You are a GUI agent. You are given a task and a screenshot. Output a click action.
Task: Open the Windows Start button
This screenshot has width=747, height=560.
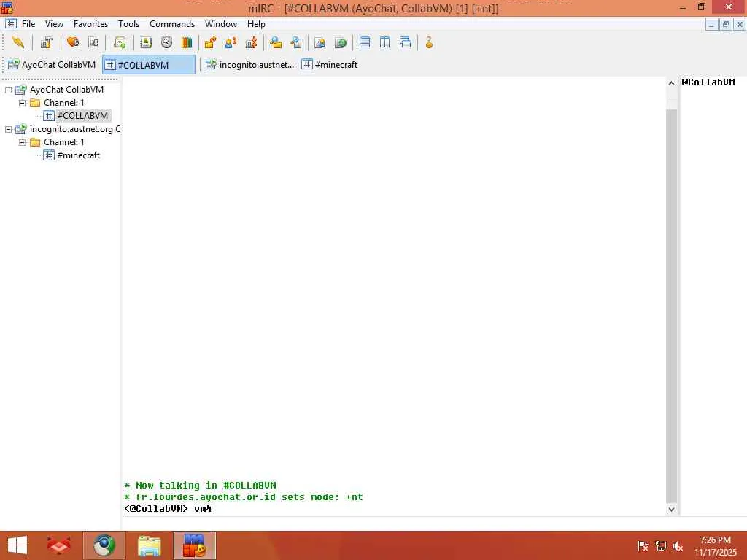click(x=18, y=545)
